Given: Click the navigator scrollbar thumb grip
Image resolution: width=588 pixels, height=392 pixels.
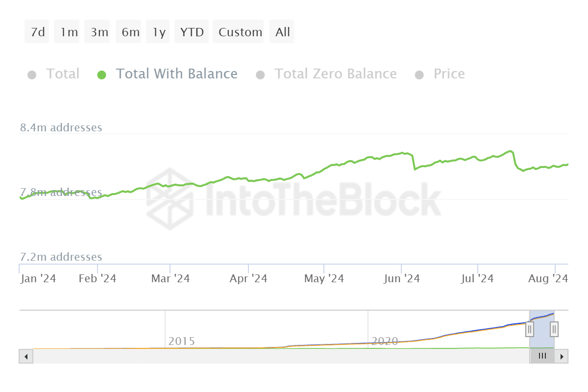Looking at the screenshot, I should [542, 356].
